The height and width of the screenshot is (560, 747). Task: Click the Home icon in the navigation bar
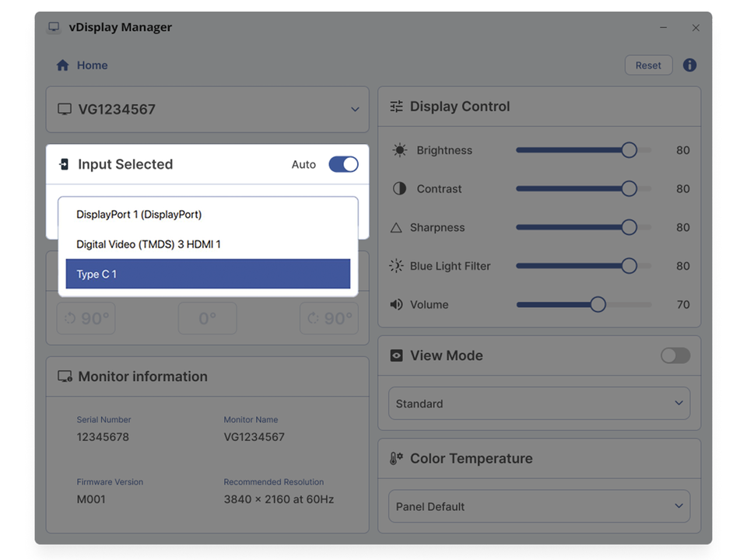[x=63, y=65]
